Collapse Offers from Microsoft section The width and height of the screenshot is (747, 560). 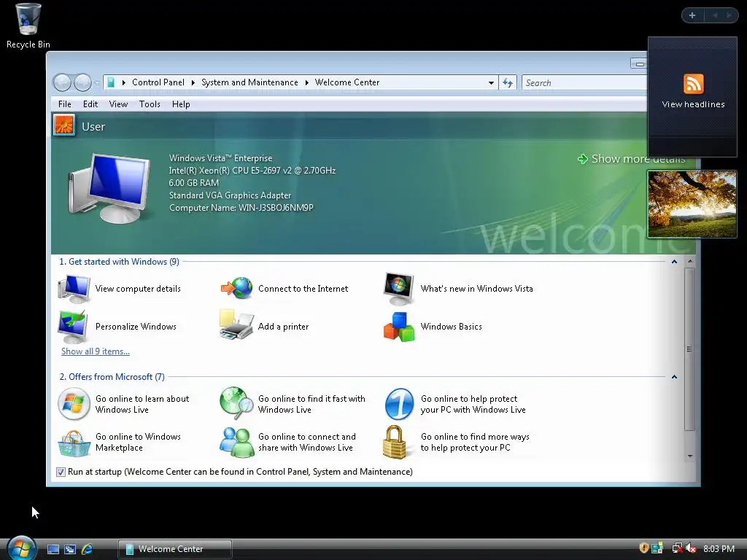point(674,377)
